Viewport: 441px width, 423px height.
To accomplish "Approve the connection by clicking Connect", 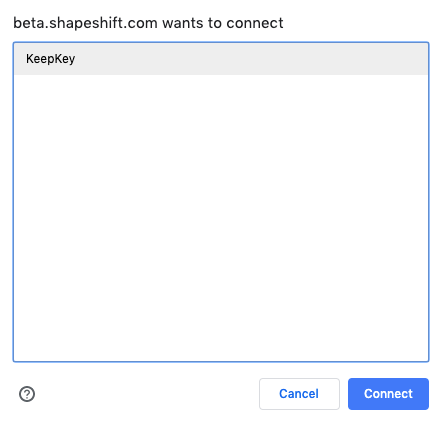I will 388,394.
